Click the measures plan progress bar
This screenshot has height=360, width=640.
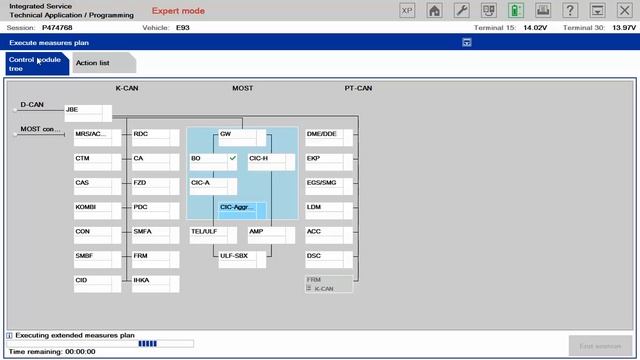click(x=100, y=344)
